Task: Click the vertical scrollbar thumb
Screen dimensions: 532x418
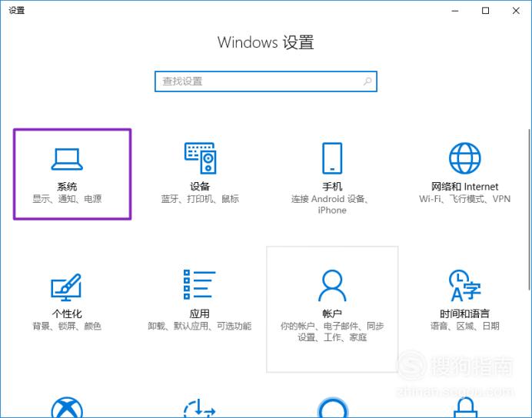Action: (x=530, y=210)
